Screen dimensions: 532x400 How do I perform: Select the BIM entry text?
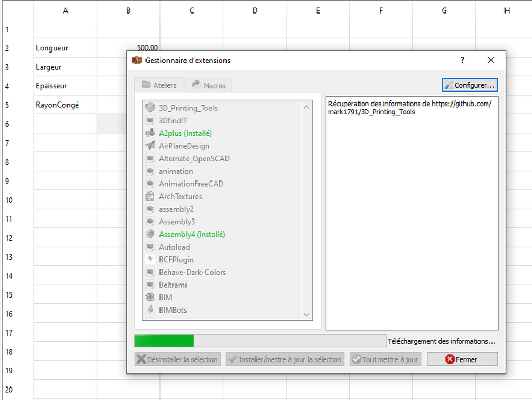pyautogui.click(x=166, y=298)
